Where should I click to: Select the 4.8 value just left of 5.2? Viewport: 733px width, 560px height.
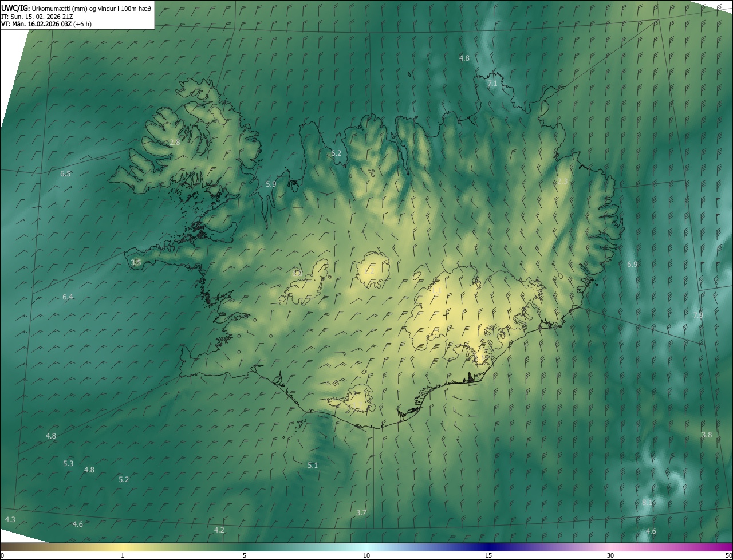pyautogui.click(x=89, y=470)
